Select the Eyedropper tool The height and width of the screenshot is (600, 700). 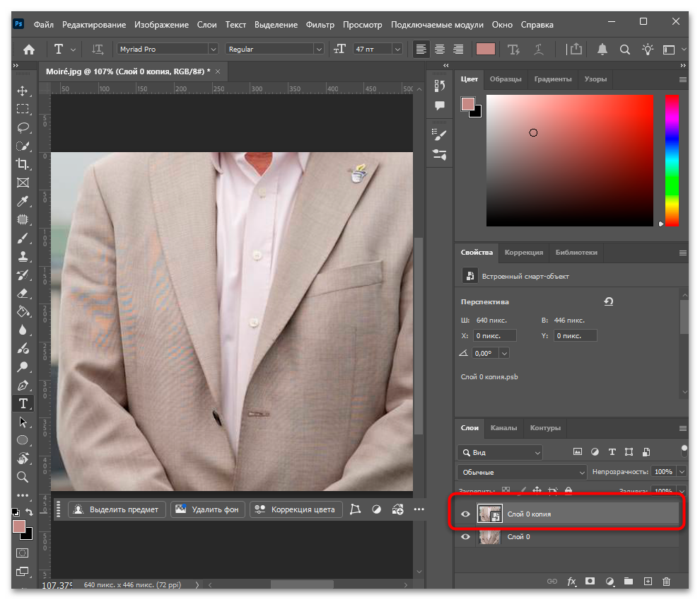tap(23, 201)
